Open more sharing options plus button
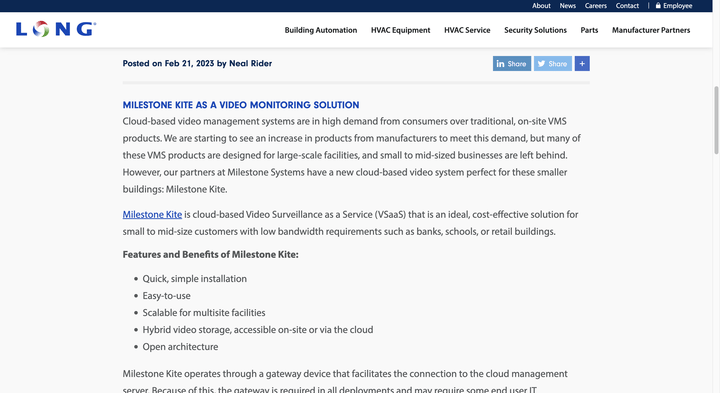Viewport: 720px width, 393px height. [582, 63]
